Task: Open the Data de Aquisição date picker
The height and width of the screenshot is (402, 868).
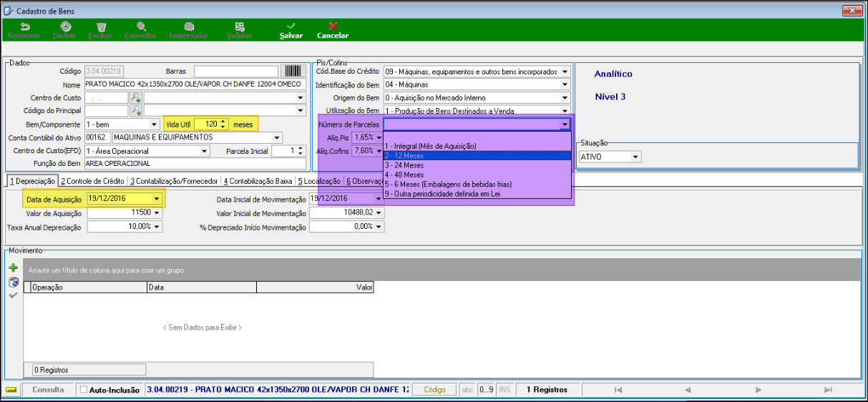Action: click(157, 199)
